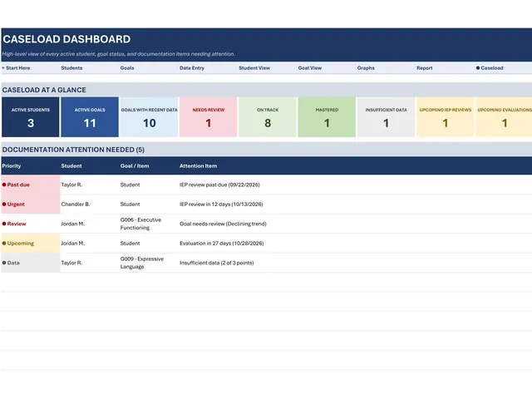Screen dimensions: 532x399
Task: Select the Urgent priority cell
Action: pyautogui.click(x=31, y=204)
